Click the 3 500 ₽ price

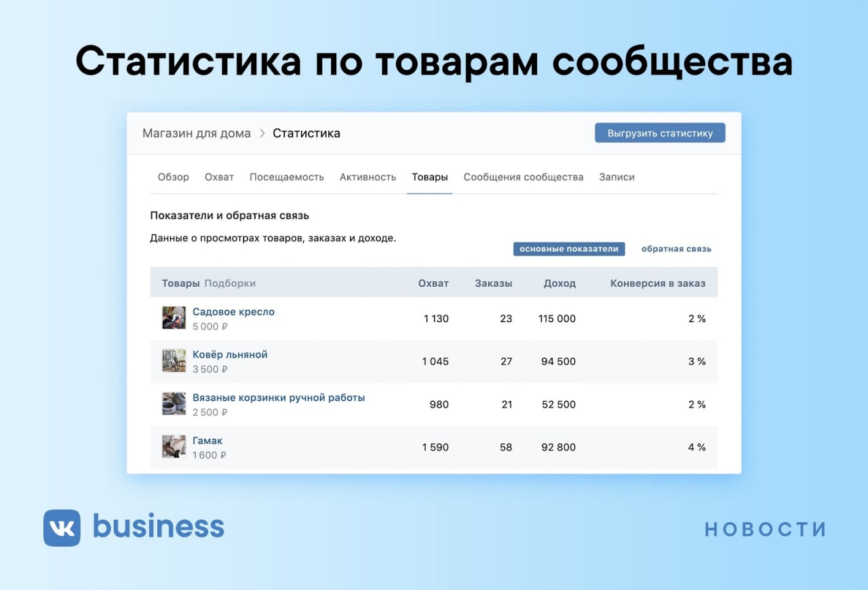pyautogui.click(x=210, y=370)
